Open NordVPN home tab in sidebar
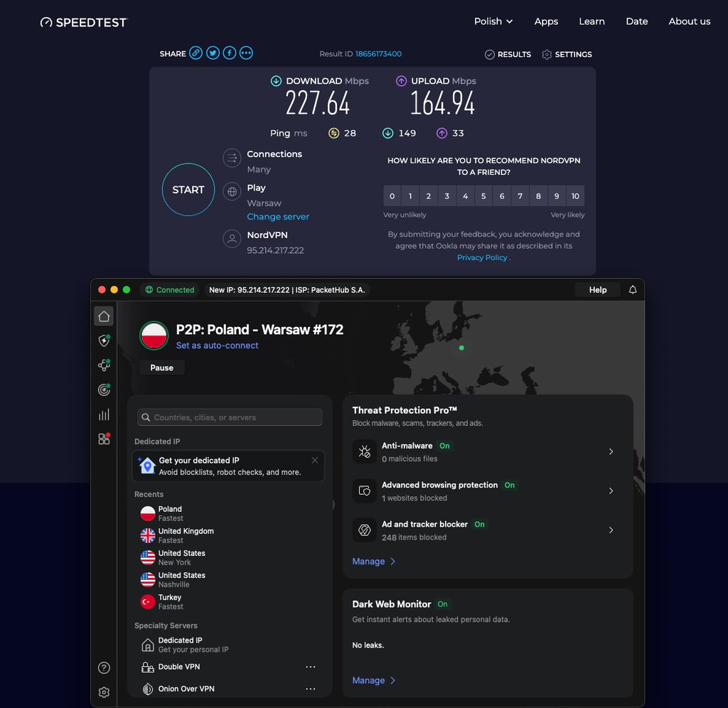This screenshot has height=708, width=728. tap(104, 316)
